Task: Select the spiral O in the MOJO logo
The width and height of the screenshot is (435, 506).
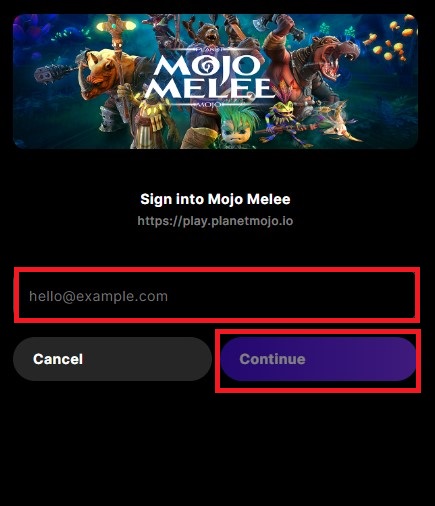Action: pos(201,66)
